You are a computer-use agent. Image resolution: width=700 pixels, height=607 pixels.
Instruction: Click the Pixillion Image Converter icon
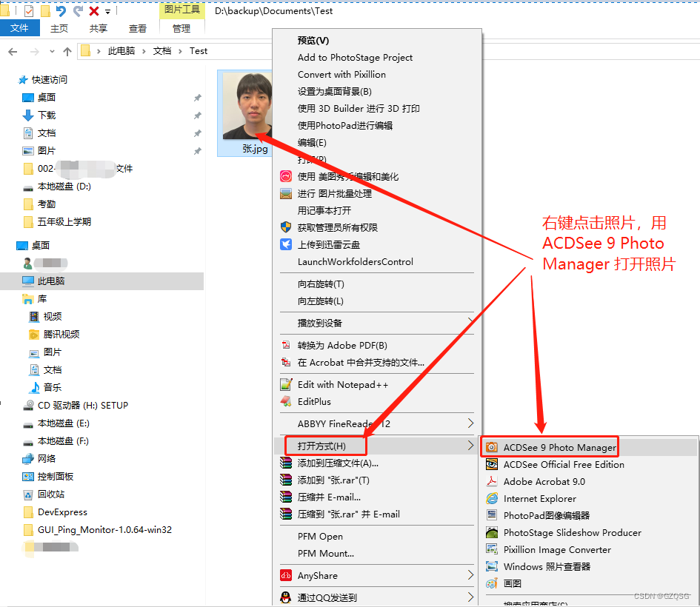(492, 549)
